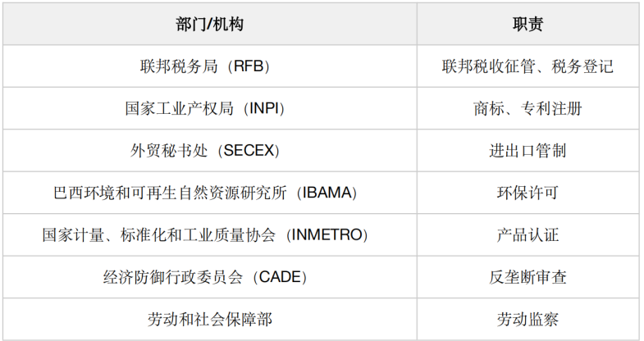Click the CADE abbreviation text
The width and height of the screenshot is (644, 341).
[280, 277]
